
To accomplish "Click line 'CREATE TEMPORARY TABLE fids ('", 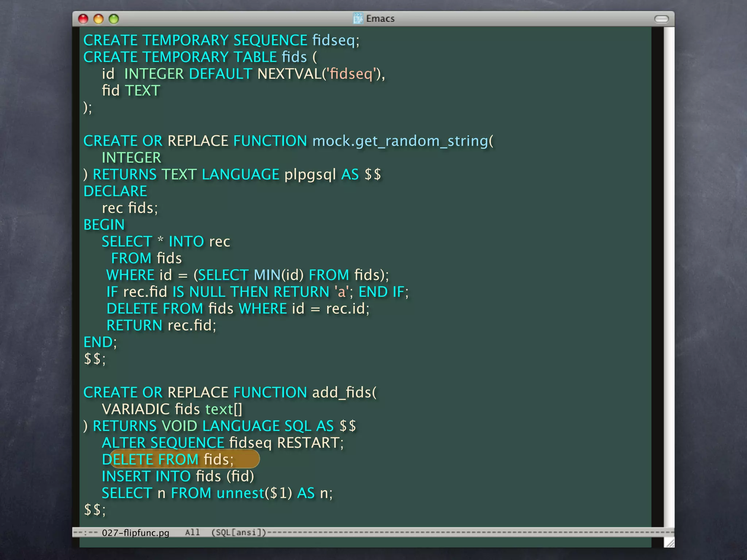I will click(200, 57).
